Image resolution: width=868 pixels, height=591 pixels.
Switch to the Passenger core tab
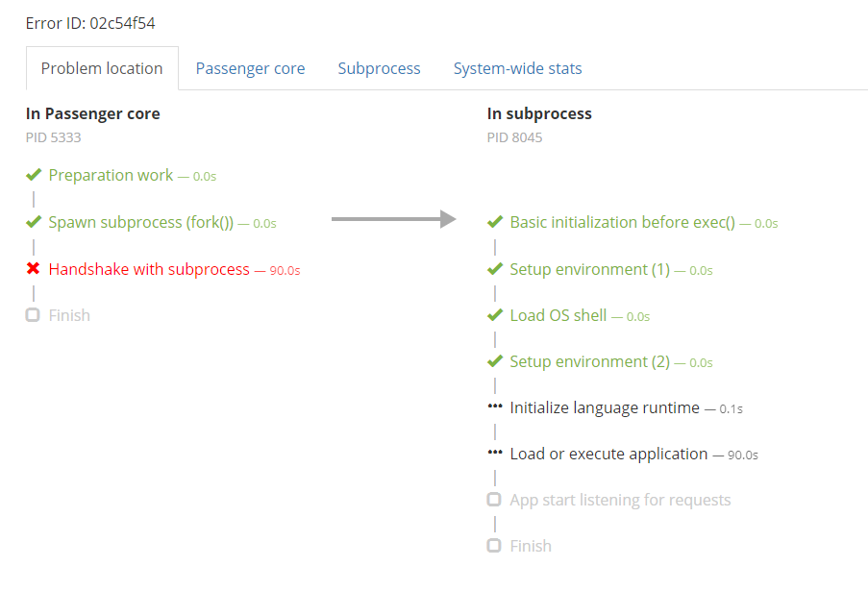[x=250, y=68]
